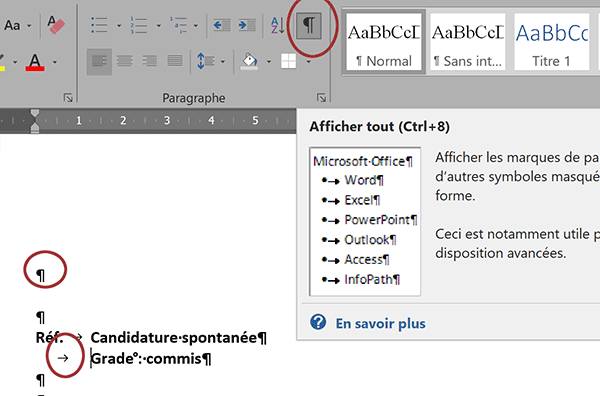Open the line spacing dropdown arrow
This screenshot has width=600, height=396.
pos(223,62)
